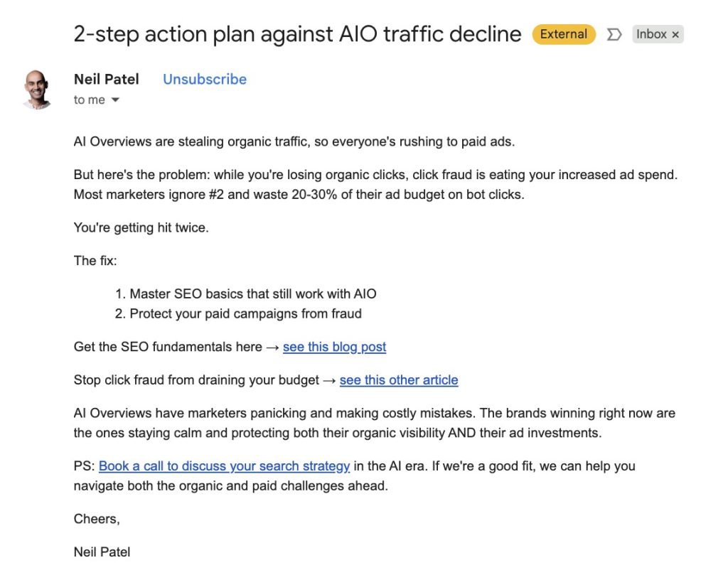Viewport: 728px width, 575px height.
Task: Follow the "see this other article" link
Action: tap(399, 380)
